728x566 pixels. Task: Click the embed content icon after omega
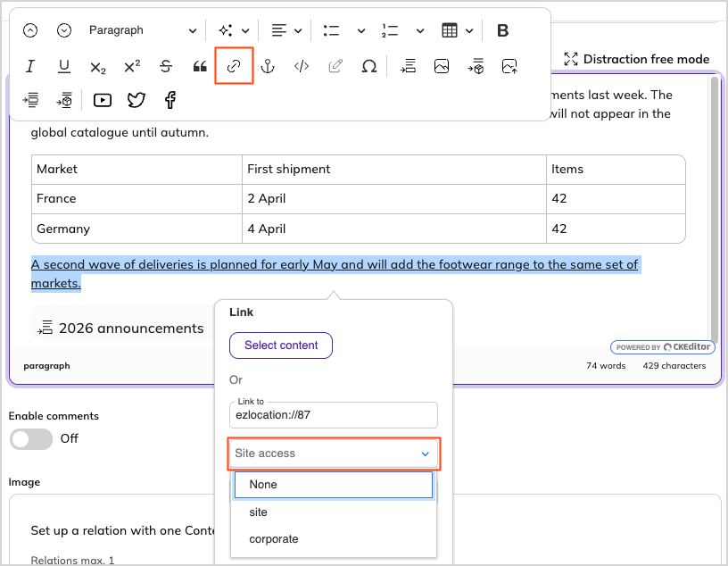(408, 66)
